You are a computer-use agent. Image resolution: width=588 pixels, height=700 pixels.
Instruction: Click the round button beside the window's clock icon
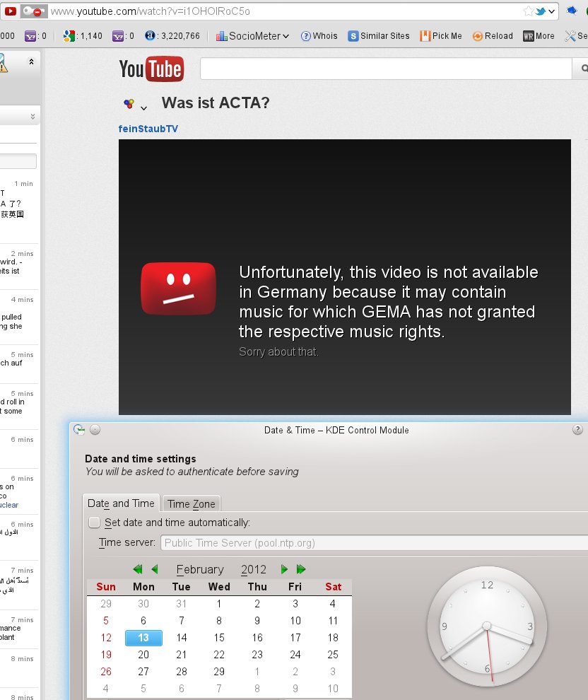coord(95,429)
